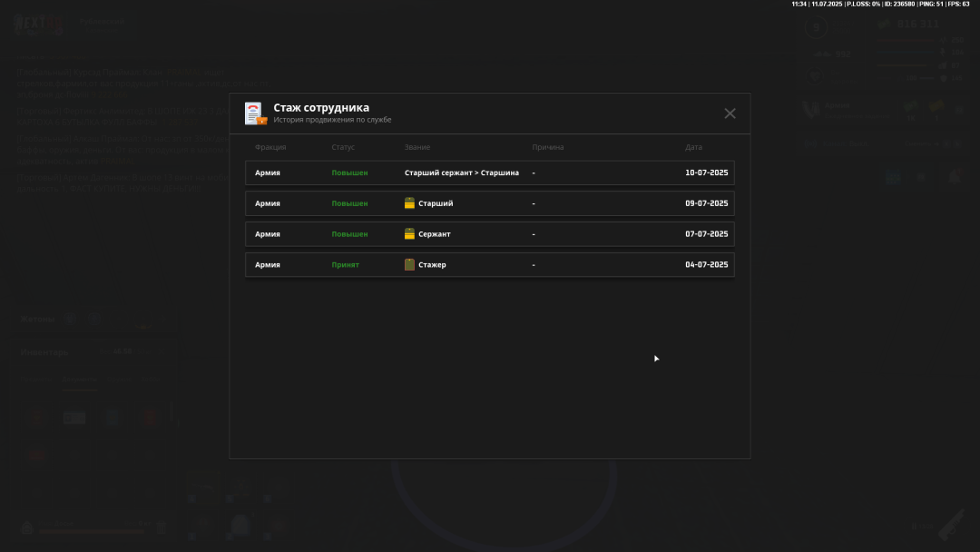Click the Старший сержант > Старшина rank text
The height and width of the screenshot is (552, 980).
point(461,172)
